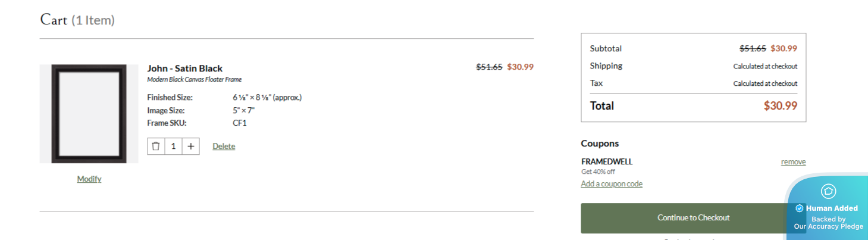Click the Cart (1 Item) heading
Screen dimensions: 868x240
click(x=77, y=20)
